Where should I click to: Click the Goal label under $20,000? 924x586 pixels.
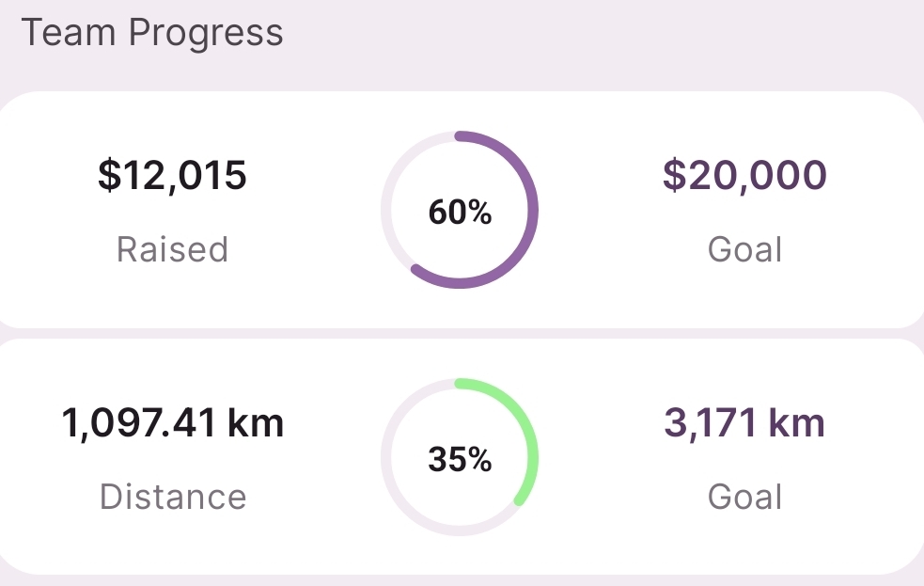(744, 249)
